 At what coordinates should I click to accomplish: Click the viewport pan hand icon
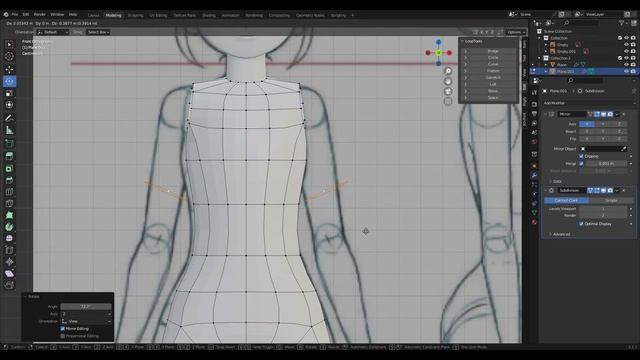tap(448, 81)
